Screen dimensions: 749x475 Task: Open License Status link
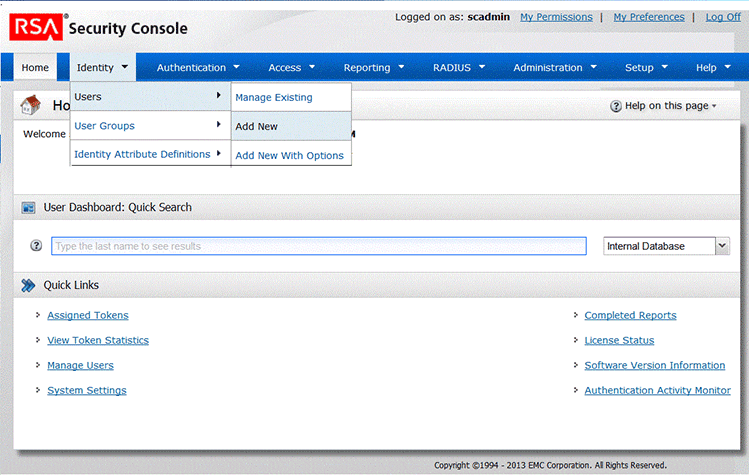click(620, 340)
